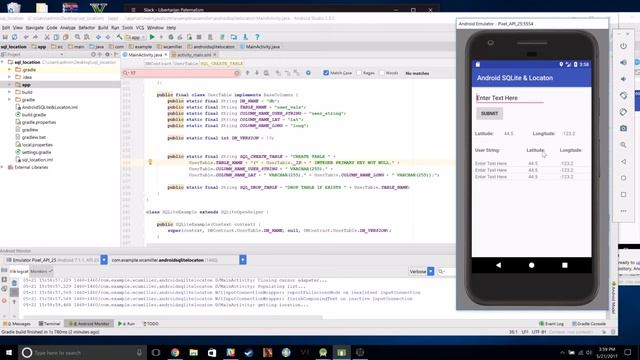
Task: Open emulator extended controls ellipsis
Action: pos(623,211)
